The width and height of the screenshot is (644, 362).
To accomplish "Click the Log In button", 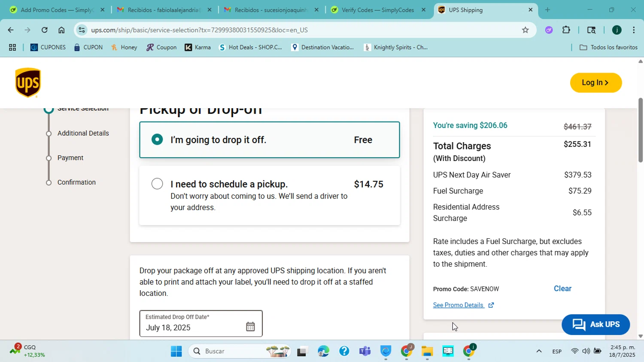I will (x=595, y=82).
